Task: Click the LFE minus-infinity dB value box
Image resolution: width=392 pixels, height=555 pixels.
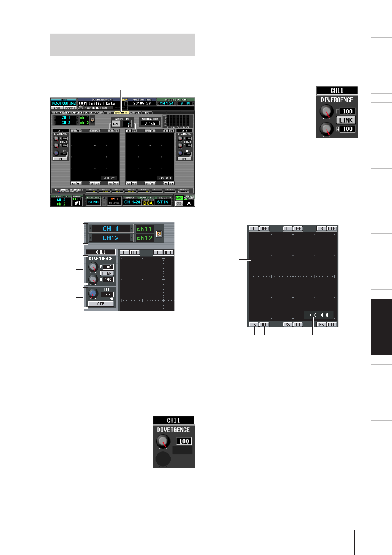Action: click(x=107, y=294)
